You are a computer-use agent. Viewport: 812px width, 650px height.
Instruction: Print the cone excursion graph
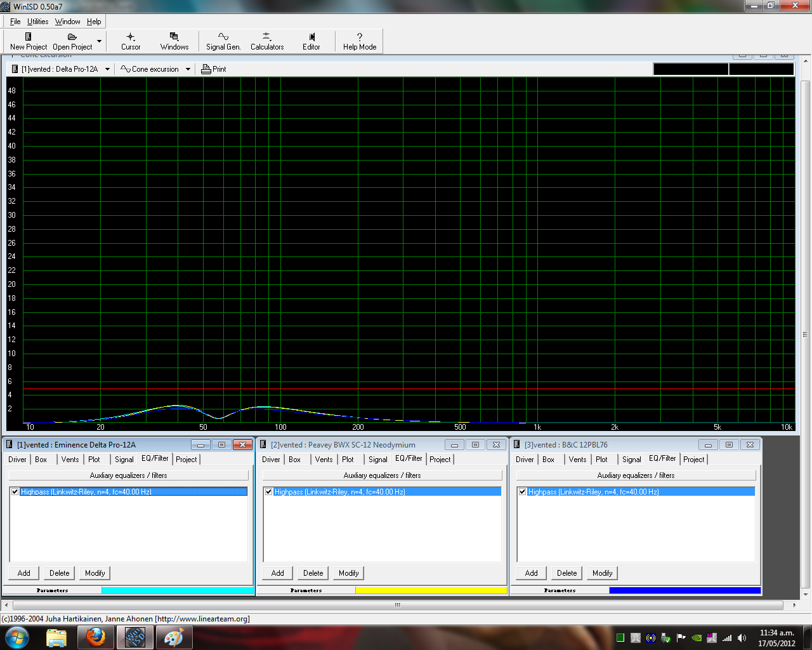[x=214, y=69]
